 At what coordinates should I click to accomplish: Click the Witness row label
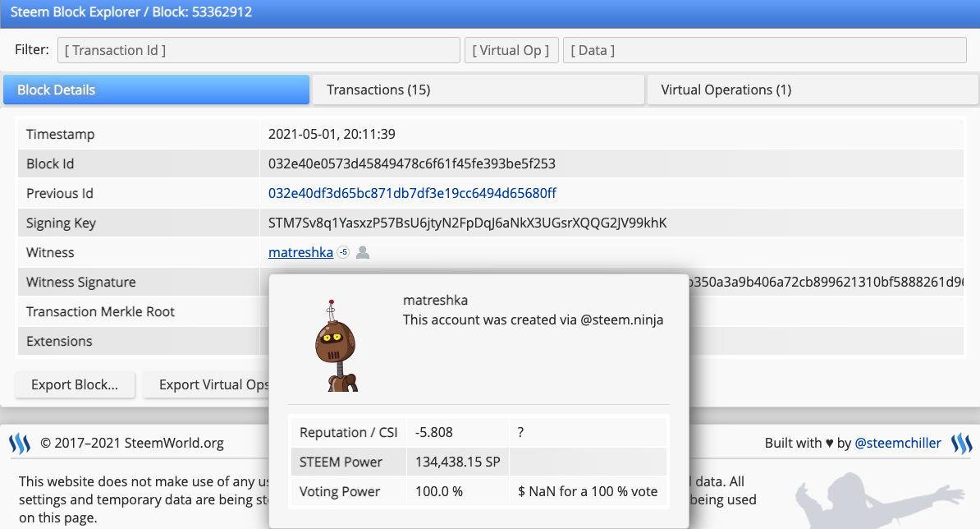click(x=50, y=253)
